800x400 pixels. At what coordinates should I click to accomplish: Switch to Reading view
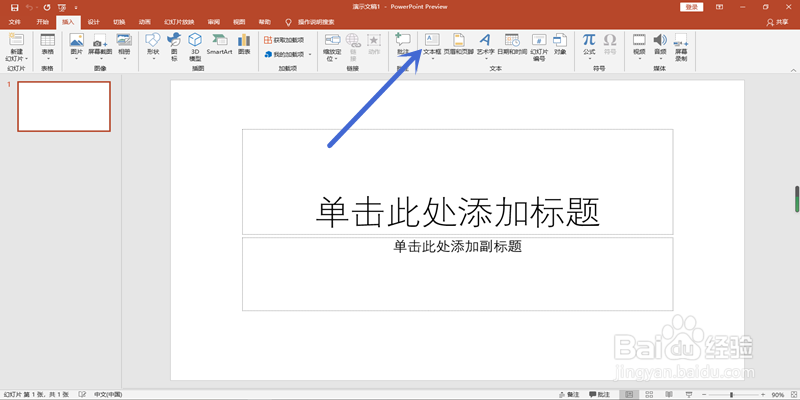click(667, 394)
